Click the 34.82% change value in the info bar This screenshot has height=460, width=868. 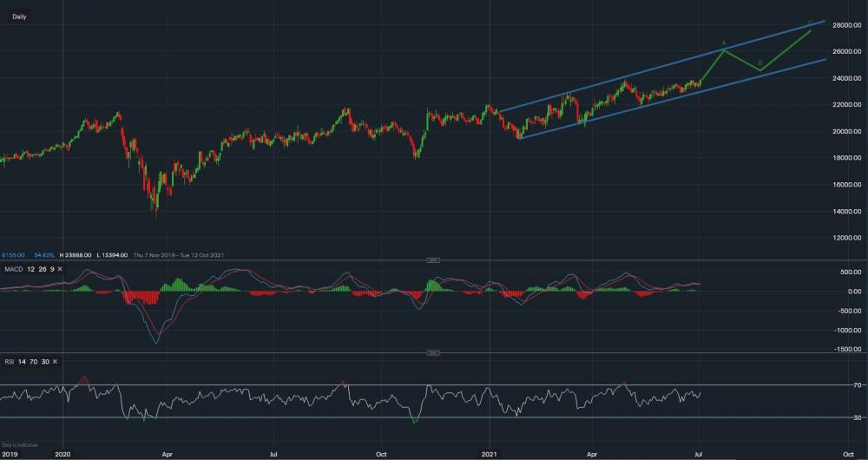coord(43,255)
